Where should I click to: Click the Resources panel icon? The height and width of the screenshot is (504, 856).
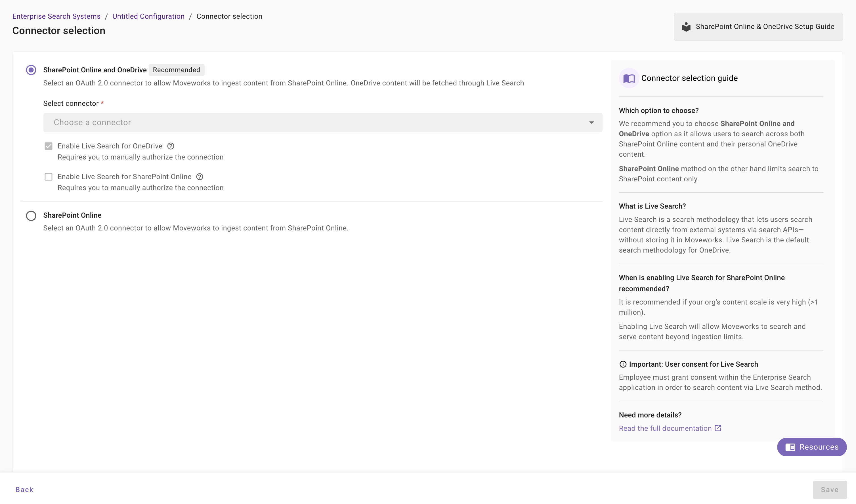click(790, 447)
